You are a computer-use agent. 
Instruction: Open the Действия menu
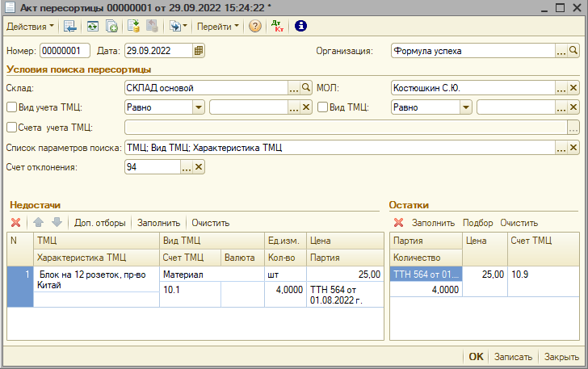pos(29,26)
